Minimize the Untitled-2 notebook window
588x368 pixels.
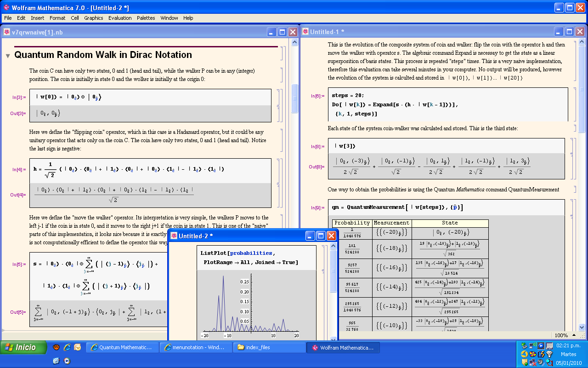tap(311, 236)
